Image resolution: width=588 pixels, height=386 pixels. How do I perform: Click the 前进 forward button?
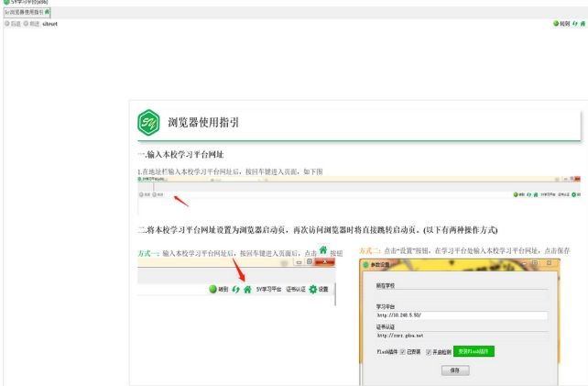(31, 24)
